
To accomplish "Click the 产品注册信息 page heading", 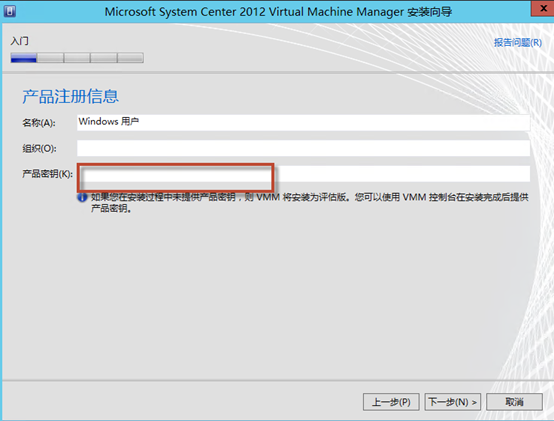I will [70, 96].
